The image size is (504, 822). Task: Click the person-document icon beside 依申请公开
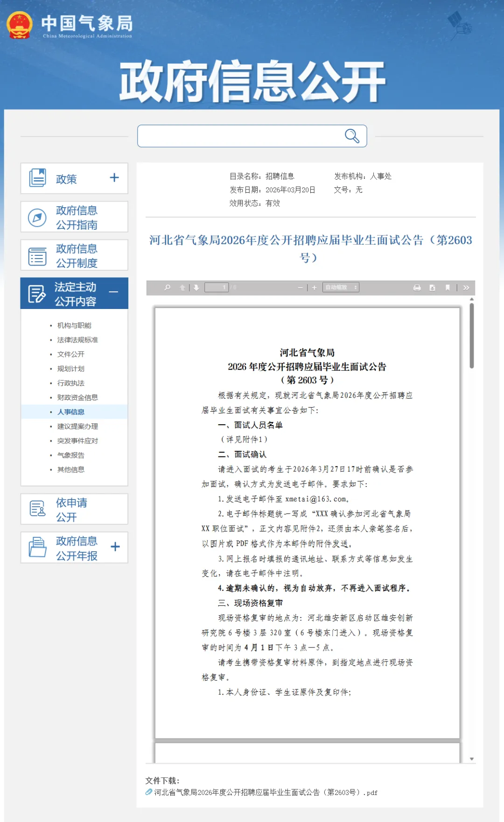pyautogui.click(x=37, y=508)
